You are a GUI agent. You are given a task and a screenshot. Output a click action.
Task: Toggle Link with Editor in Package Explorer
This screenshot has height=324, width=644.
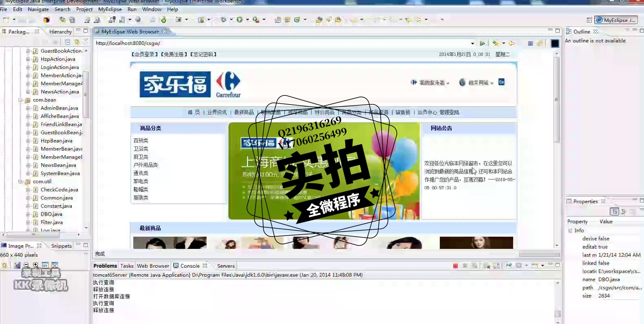[x=77, y=42]
